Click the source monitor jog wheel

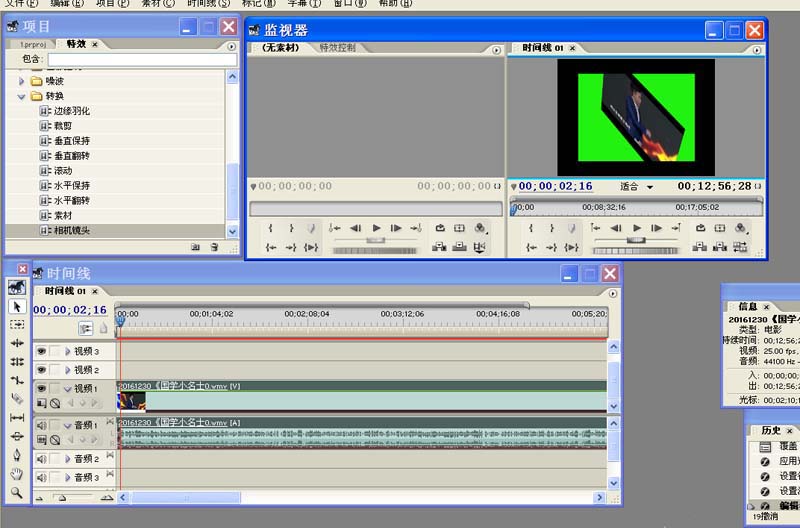(x=375, y=250)
